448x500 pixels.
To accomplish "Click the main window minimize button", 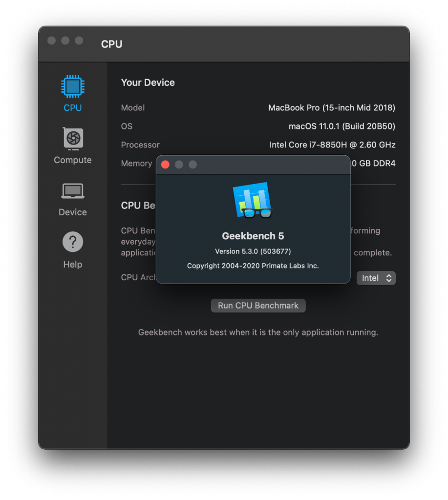I will pyautogui.click(x=65, y=41).
